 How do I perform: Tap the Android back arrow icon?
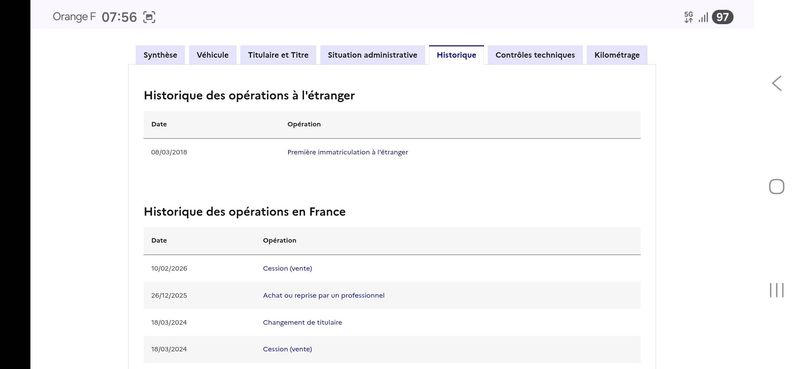(x=777, y=83)
